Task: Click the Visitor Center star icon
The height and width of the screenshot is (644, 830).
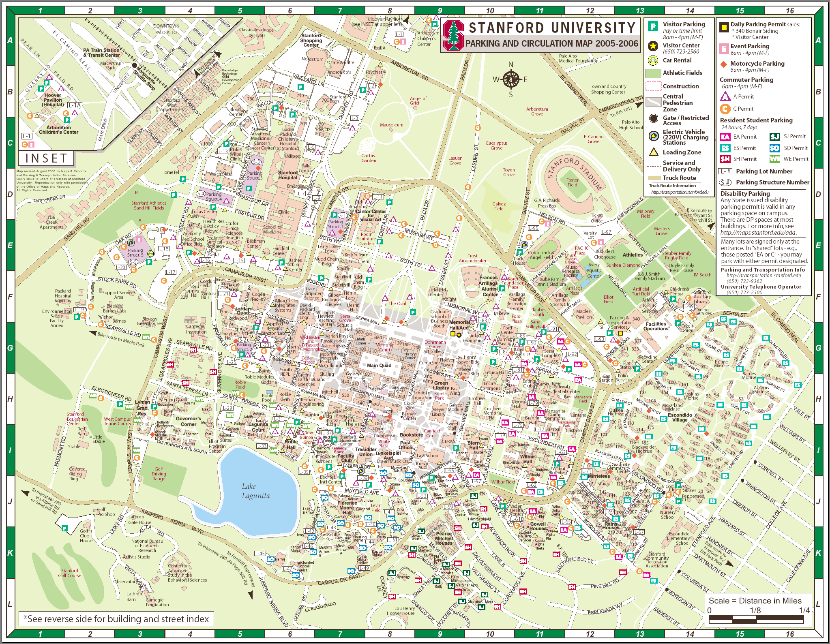Action: pyautogui.click(x=653, y=46)
